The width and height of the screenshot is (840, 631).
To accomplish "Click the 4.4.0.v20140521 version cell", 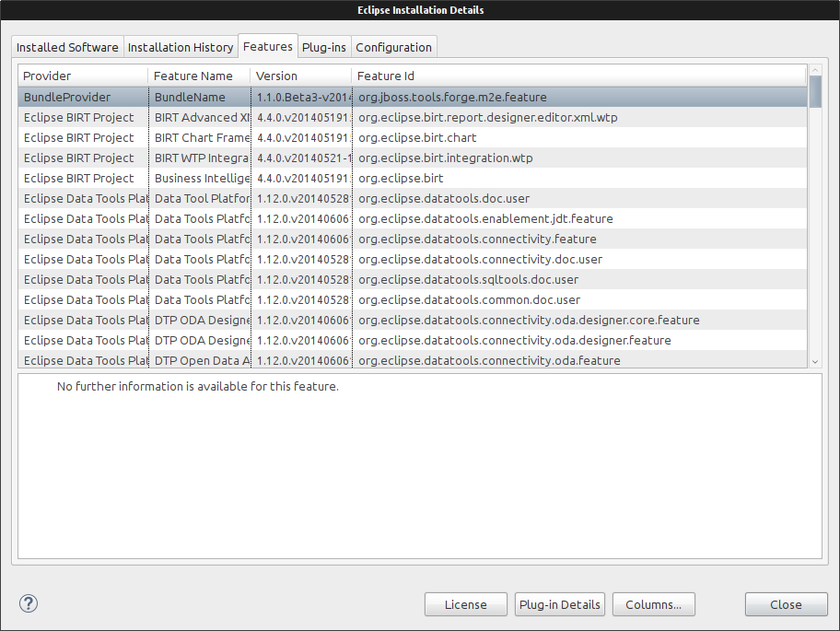I will click(301, 158).
